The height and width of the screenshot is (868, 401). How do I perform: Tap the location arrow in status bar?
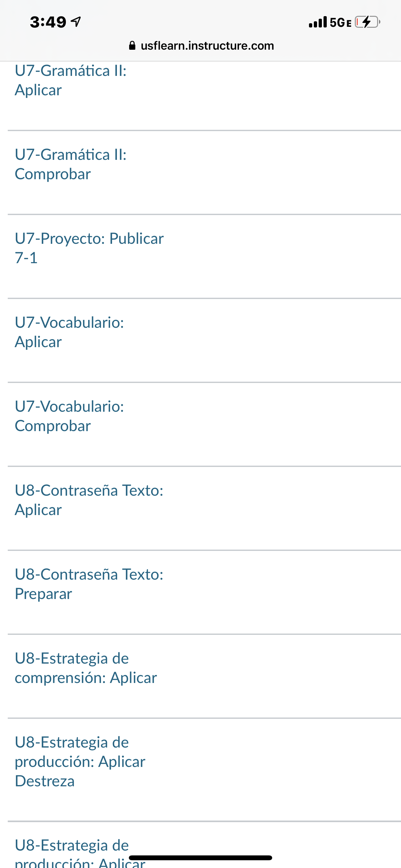pos(76,22)
